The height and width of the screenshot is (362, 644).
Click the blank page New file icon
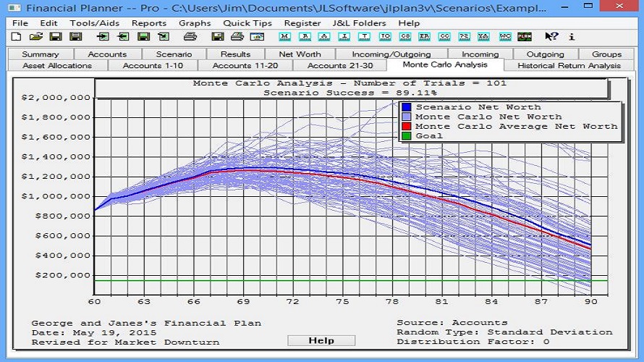pos(16,37)
